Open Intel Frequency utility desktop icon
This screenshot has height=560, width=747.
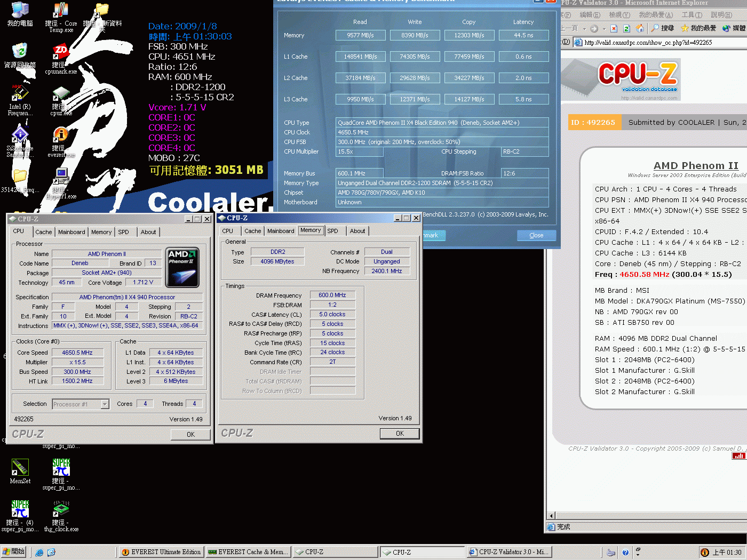tap(20, 99)
